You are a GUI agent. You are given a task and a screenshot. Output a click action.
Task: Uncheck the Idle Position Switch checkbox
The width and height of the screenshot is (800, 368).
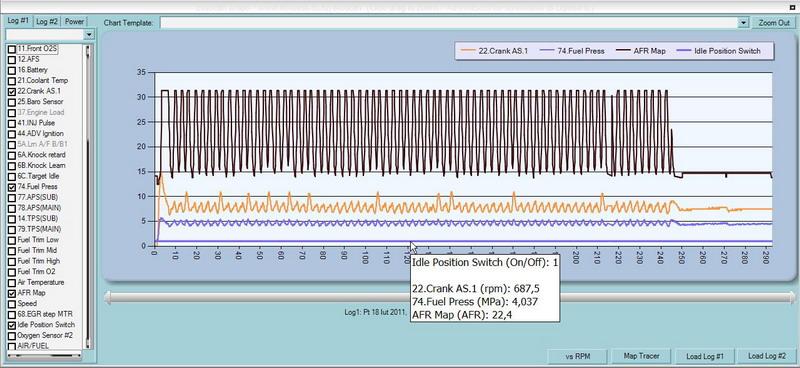pyautogui.click(x=12, y=325)
